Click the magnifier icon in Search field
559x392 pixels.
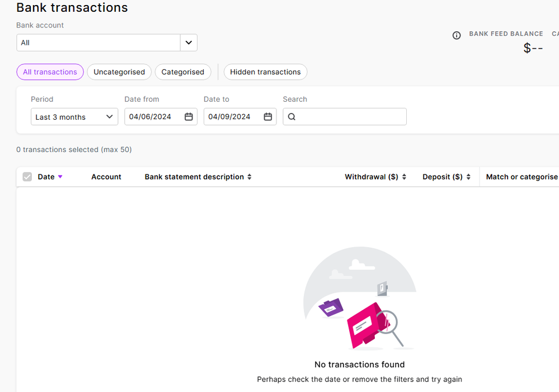coord(292,117)
